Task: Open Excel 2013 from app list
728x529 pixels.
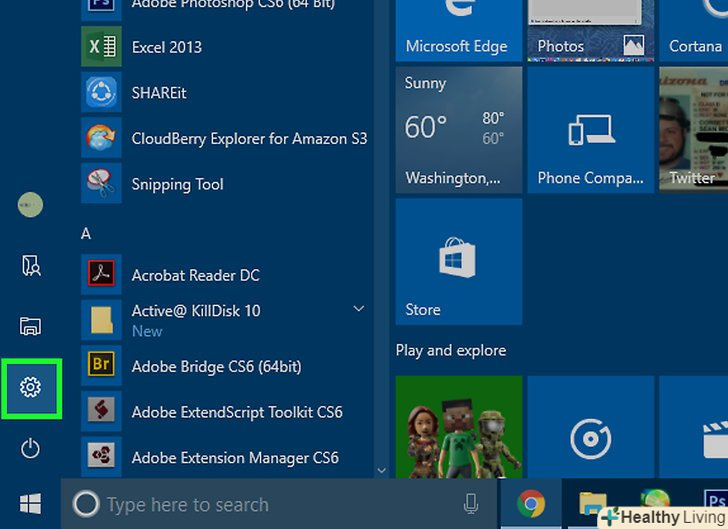Action: [x=166, y=47]
